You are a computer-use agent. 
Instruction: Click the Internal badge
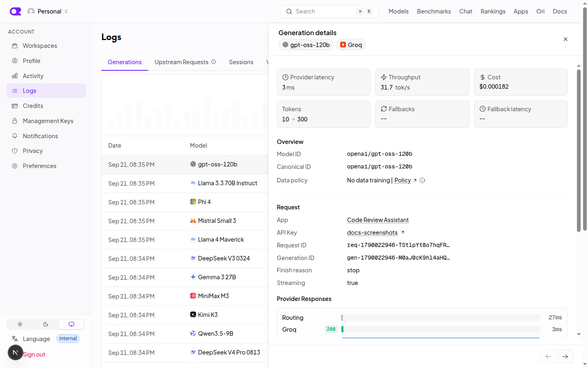click(68, 339)
